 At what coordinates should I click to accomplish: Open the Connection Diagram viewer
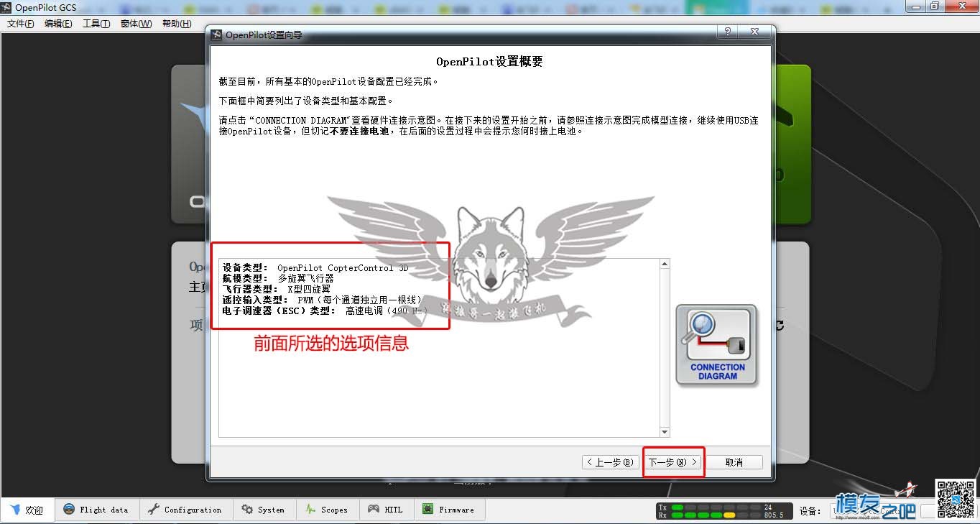click(x=716, y=346)
